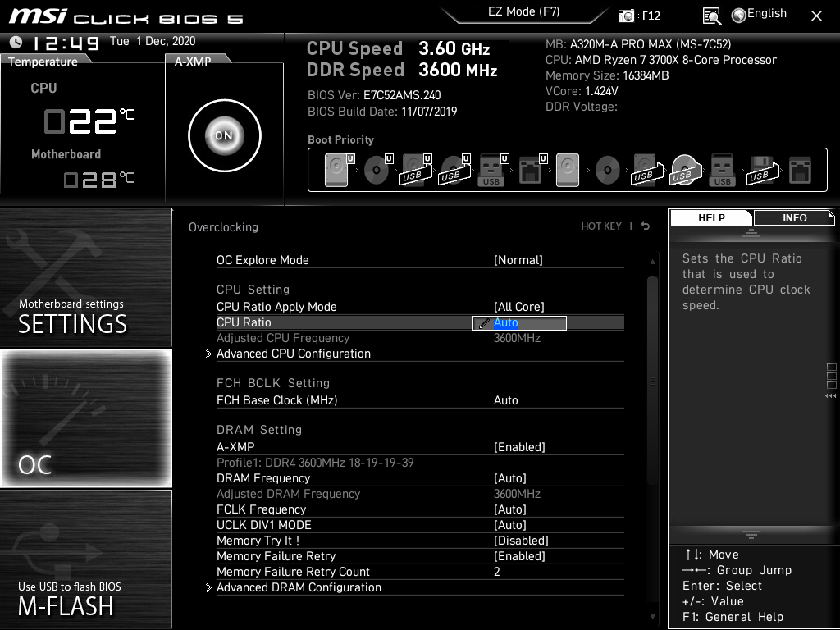This screenshot has width=840, height=630.
Task: Open FCLK Frequency Auto option
Action: [x=510, y=509]
